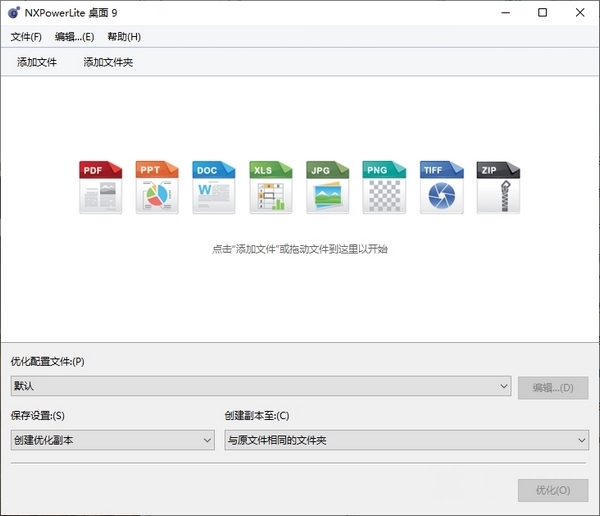Click the PDF file type icon
Image resolution: width=600 pixels, height=516 pixels.
pos(101,187)
